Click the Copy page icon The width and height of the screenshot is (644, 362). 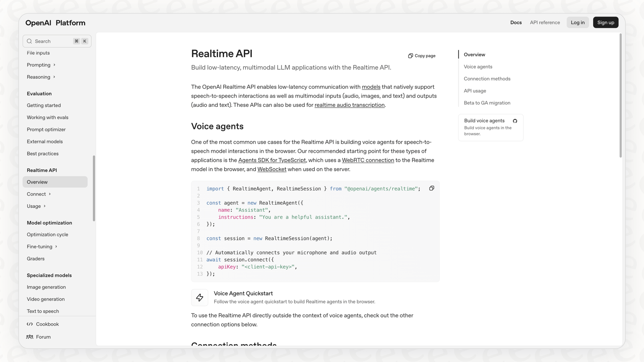(411, 56)
